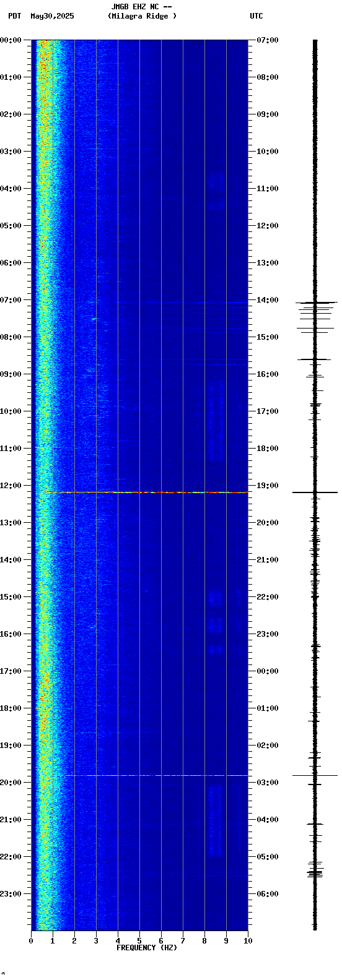Image resolution: width=342 pixels, height=980 pixels.
Task: Click the PDT time label '12:00'
Action: [x=11, y=486]
